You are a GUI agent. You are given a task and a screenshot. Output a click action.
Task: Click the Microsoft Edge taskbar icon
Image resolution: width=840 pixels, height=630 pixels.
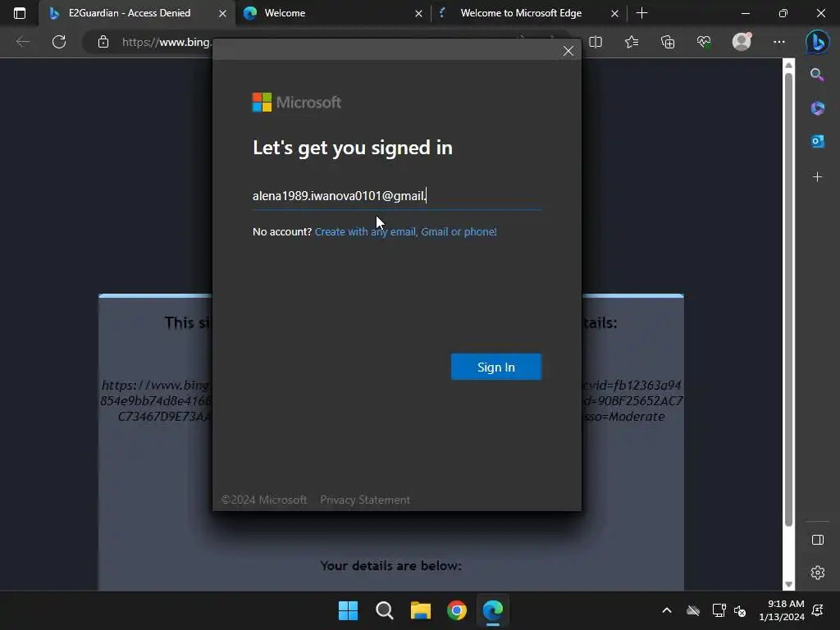click(x=493, y=610)
